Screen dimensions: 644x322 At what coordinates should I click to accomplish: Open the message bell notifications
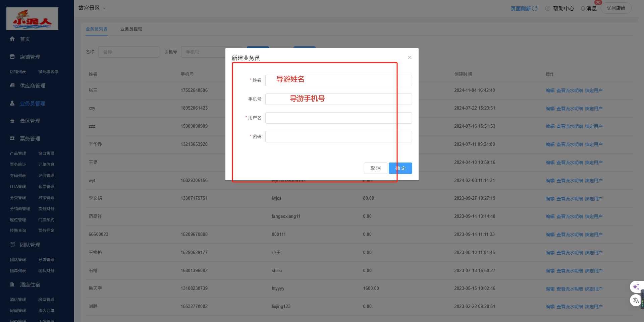point(583,8)
